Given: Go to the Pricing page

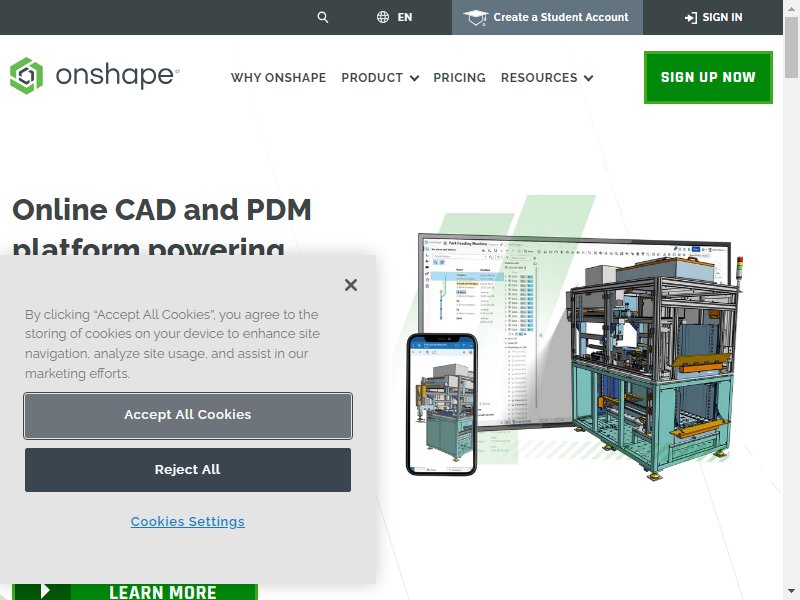Looking at the screenshot, I should (459, 78).
